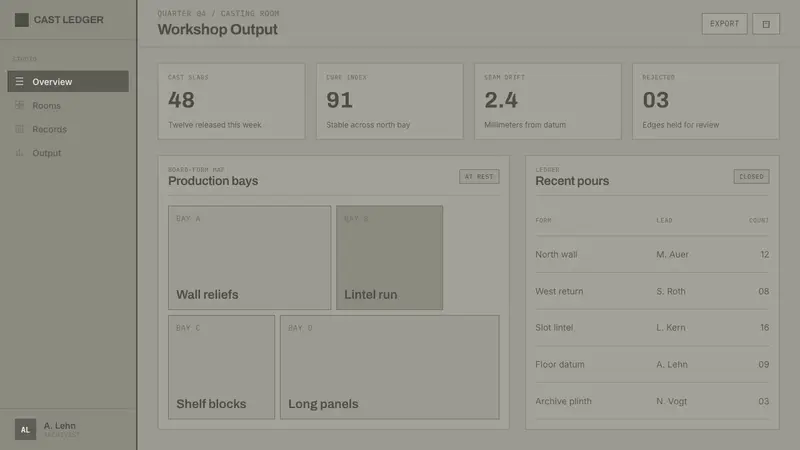Click the Recent pours heading
The width and height of the screenshot is (800, 450).
pos(572,181)
